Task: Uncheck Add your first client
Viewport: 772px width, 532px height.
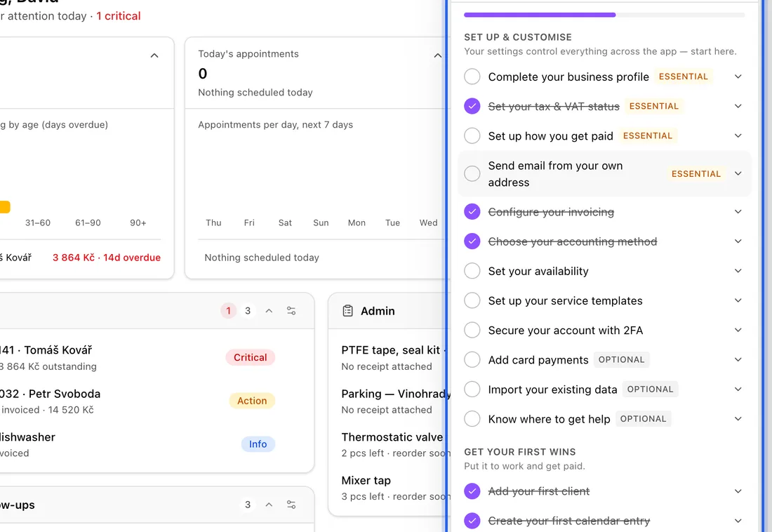Action: tap(472, 491)
